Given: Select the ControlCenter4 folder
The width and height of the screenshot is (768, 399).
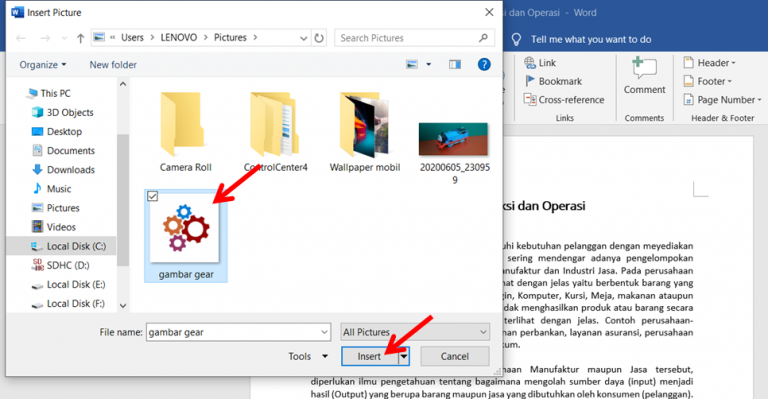Looking at the screenshot, I should pyautogui.click(x=275, y=132).
